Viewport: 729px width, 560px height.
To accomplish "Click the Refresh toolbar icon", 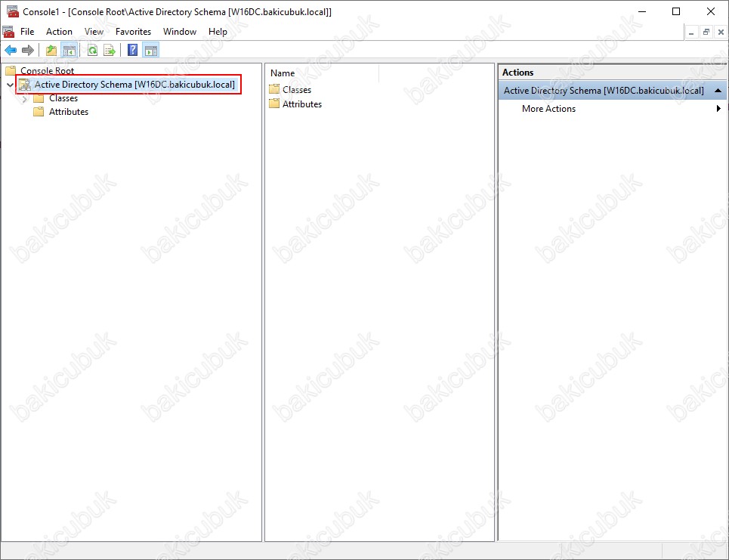I will (x=92, y=51).
